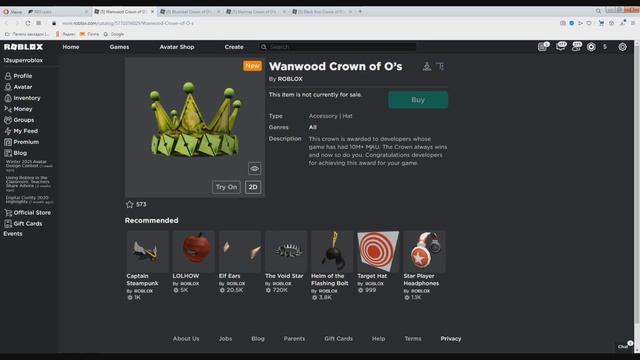
Task: Open the Games nav item
Action: coord(119,47)
